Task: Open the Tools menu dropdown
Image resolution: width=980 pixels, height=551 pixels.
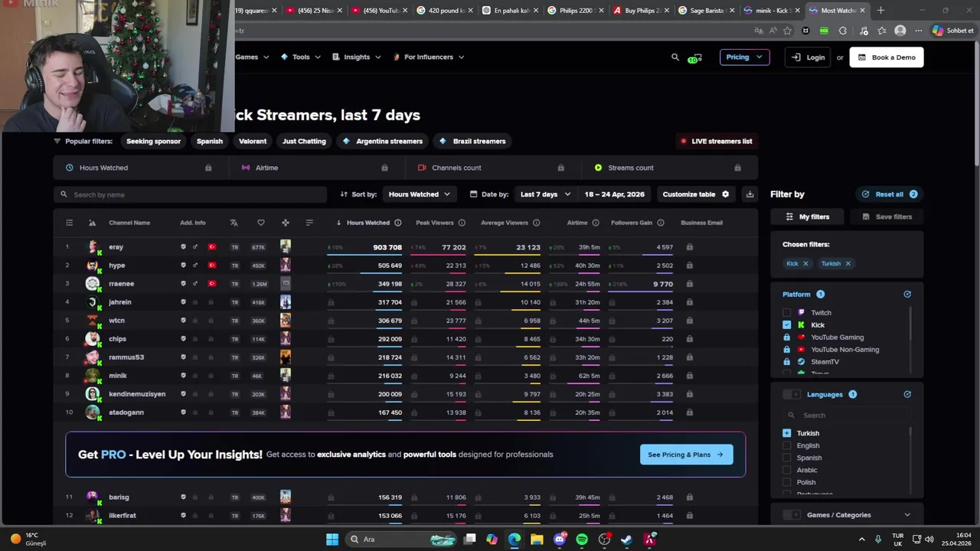Action: [x=301, y=57]
